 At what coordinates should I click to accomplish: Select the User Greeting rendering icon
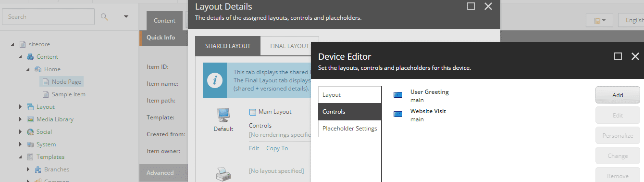coord(398,95)
